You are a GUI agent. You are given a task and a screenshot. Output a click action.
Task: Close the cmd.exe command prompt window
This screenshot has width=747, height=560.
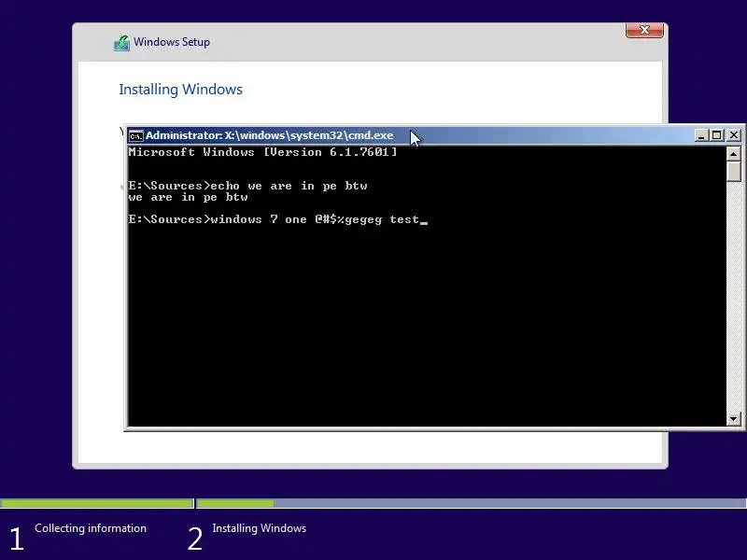point(734,135)
